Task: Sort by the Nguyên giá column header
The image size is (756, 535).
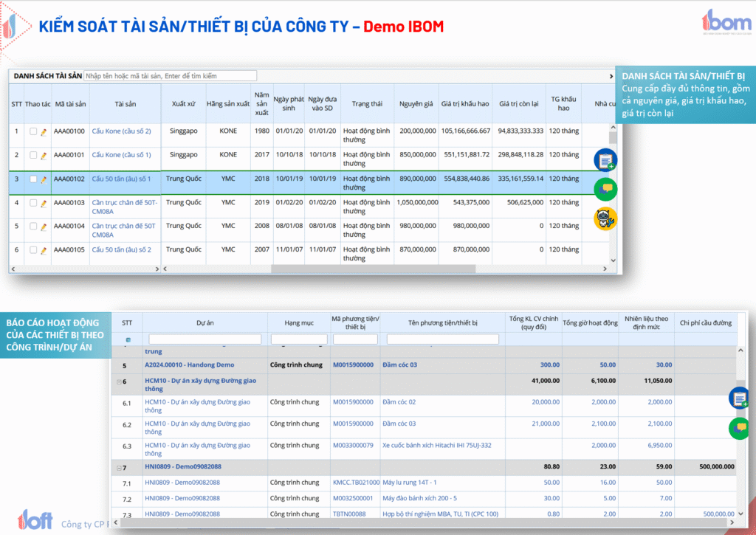Action: (416, 104)
